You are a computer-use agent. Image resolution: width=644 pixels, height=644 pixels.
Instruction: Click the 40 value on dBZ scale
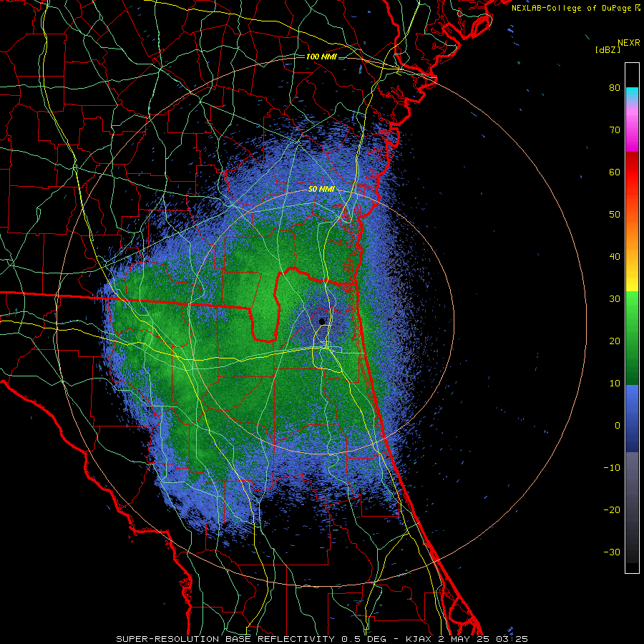coord(615,257)
